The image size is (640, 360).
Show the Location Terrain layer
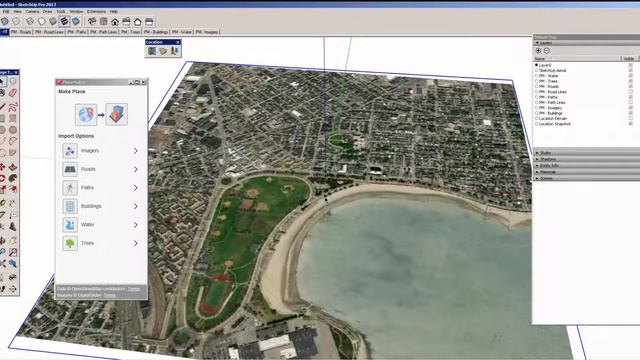(x=631, y=118)
